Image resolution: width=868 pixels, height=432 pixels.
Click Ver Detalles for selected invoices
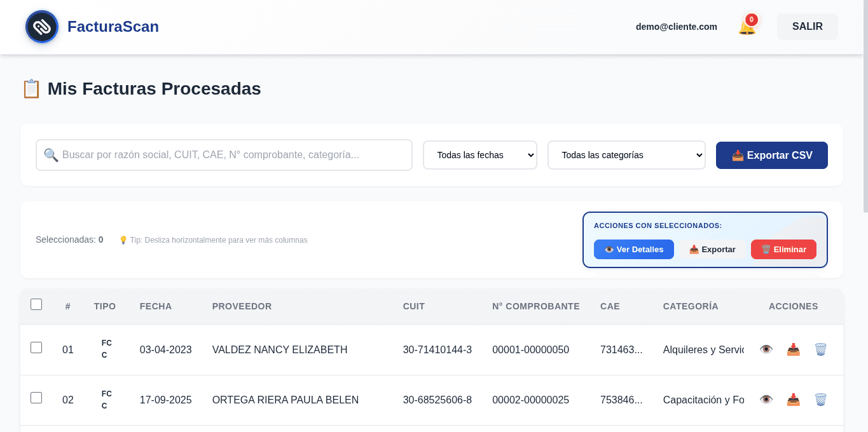[634, 250]
